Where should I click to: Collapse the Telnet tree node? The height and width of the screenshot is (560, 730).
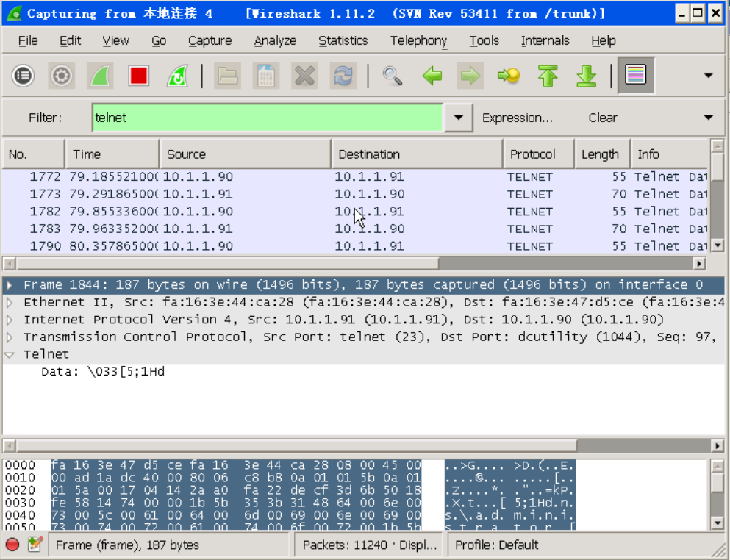[x=10, y=355]
